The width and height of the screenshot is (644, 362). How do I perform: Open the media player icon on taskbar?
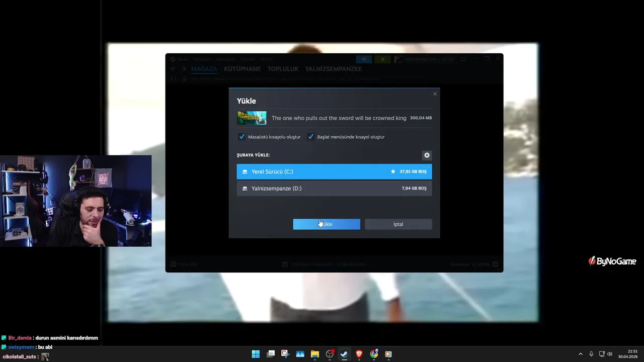pyautogui.click(x=388, y=354)
